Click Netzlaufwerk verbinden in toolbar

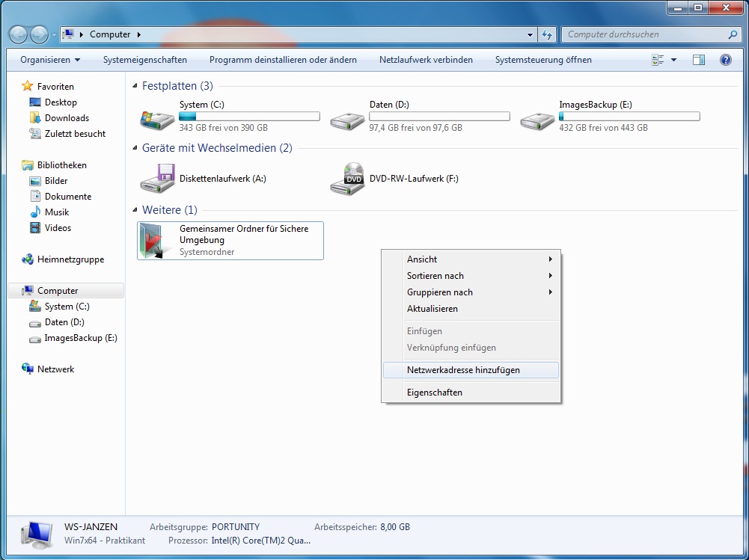(426, 60)
